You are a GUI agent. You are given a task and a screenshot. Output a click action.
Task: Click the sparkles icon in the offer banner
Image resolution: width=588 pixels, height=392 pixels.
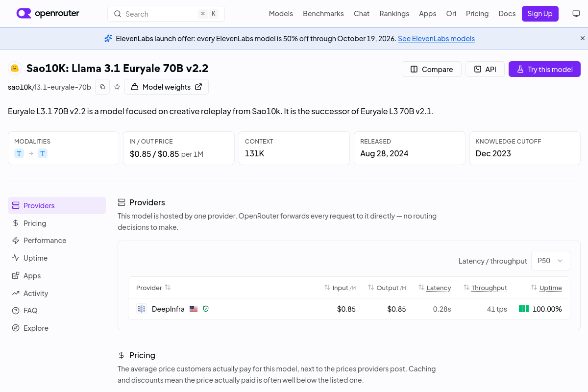point(108,38)
